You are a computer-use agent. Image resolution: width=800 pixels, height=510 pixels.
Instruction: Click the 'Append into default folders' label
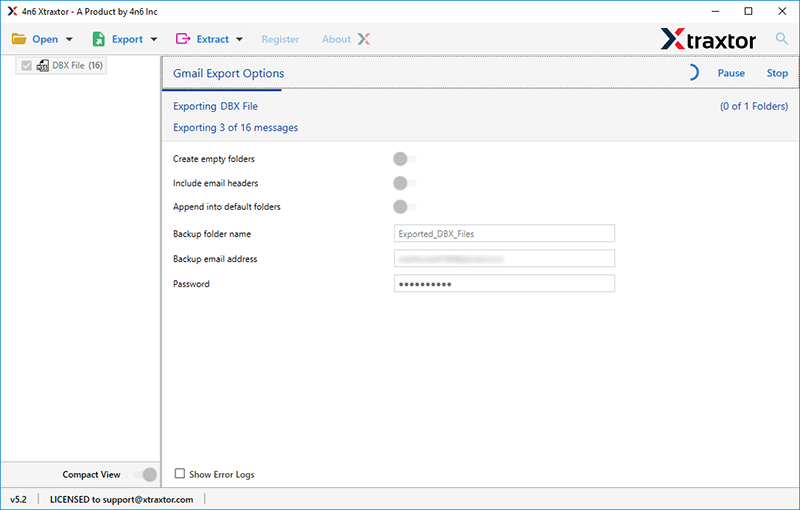pos(227,207)
